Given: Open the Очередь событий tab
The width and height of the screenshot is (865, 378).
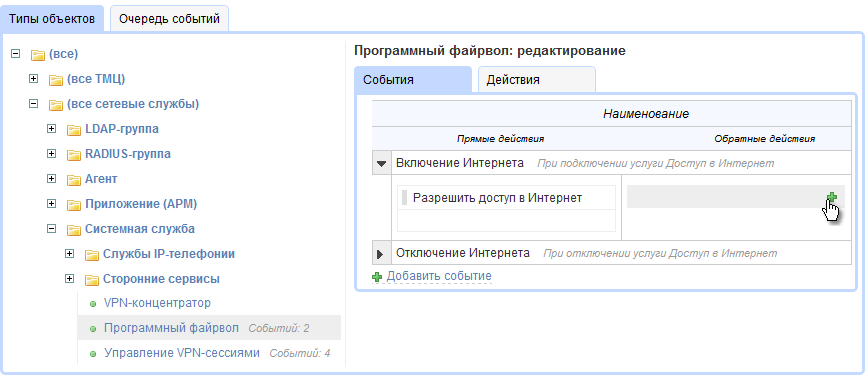Looking at the screenshot, I should tap(169, 19).
